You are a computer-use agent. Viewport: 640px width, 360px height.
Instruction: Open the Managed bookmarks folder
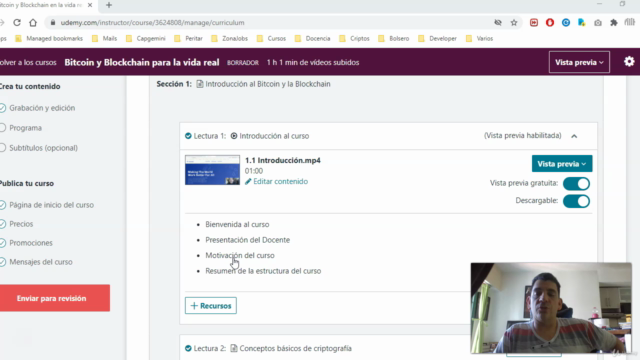tap(49, 38)
